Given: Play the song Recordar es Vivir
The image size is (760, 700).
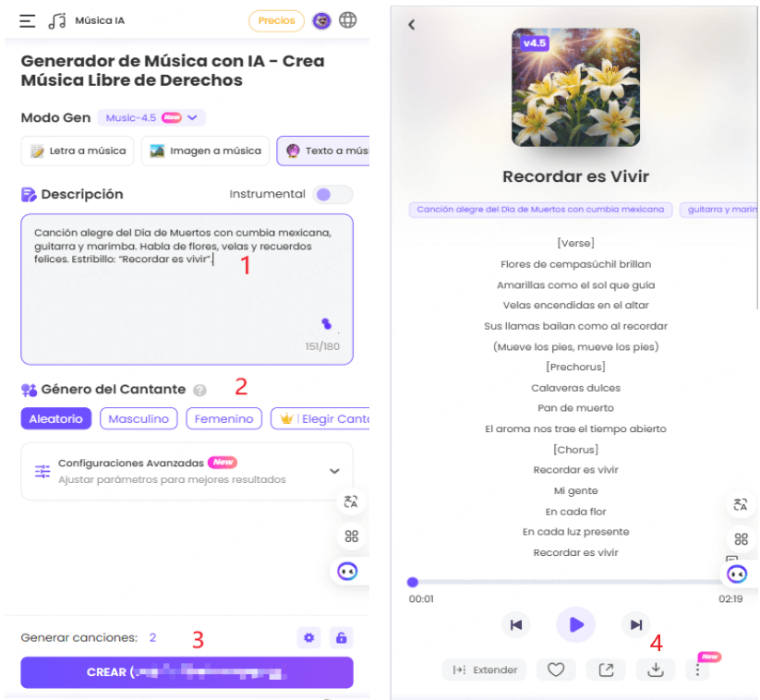Looking at the screenshot, I should 575,624.
